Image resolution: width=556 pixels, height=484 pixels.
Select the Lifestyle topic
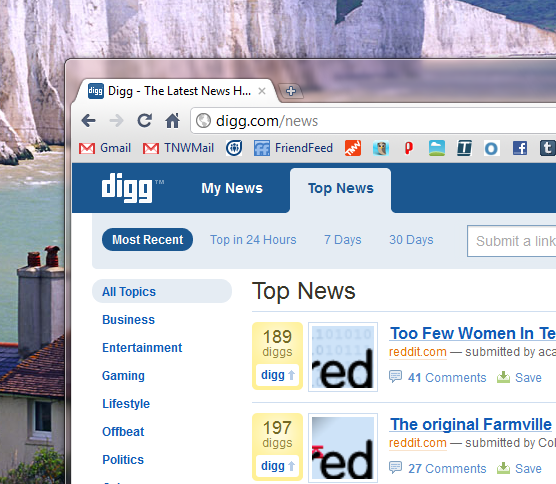(126, 404)
